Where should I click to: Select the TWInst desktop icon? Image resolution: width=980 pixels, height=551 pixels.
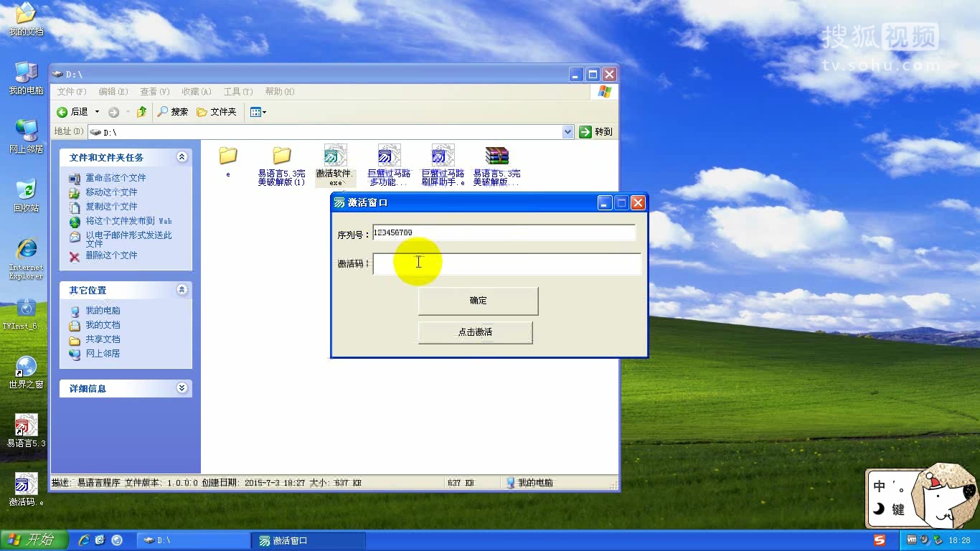pos(26,314)
